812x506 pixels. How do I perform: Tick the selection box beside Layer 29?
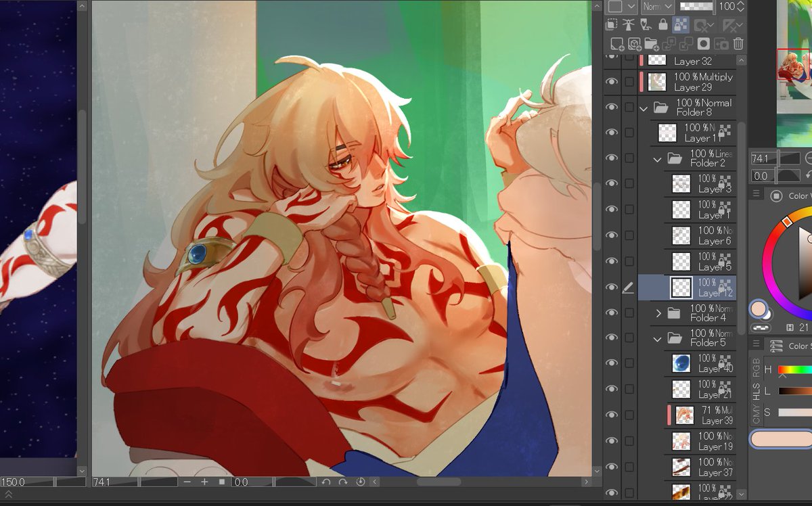629,82
